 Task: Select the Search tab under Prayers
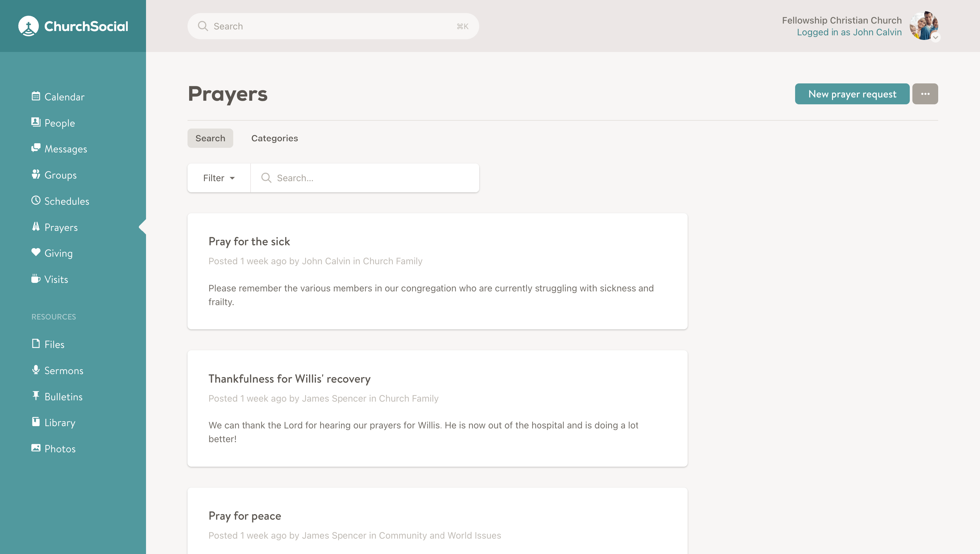coord(210,138)
